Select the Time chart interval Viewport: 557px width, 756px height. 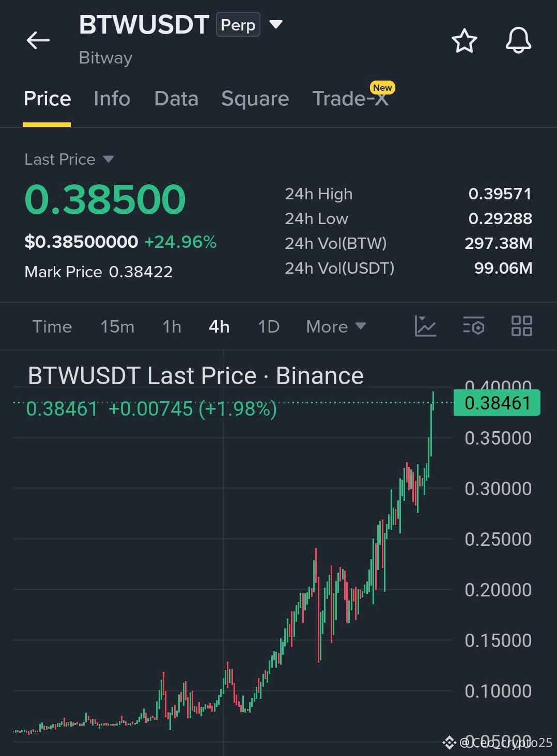[52, 326]
